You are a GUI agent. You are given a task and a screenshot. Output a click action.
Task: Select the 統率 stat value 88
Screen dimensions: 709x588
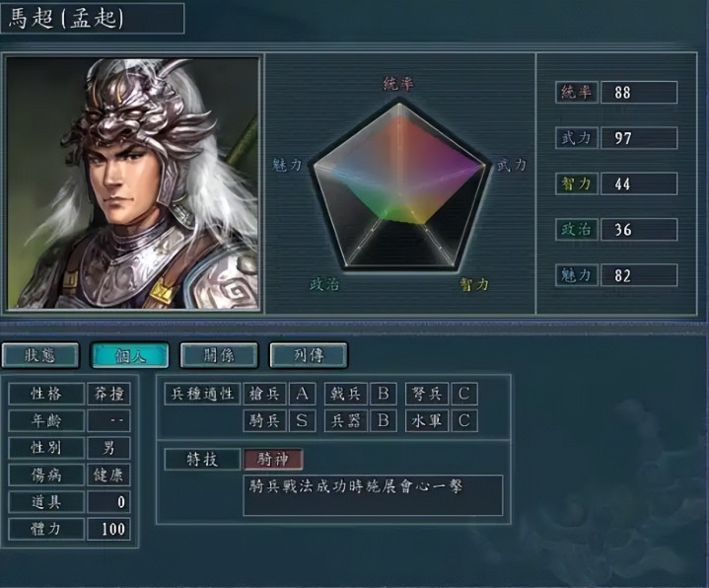point(639,93)
